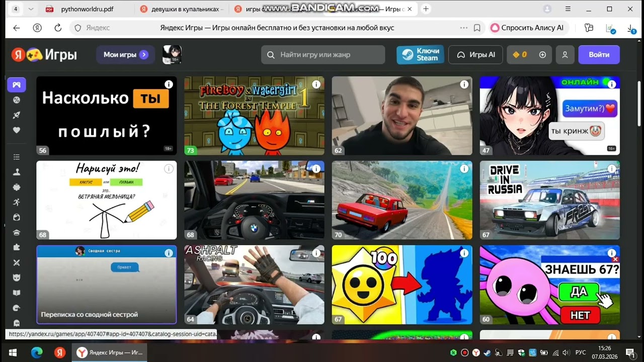The image size is (644, 362).
Task: Launch Microsoft Edge from the taskbar
Action: point(37,352)
